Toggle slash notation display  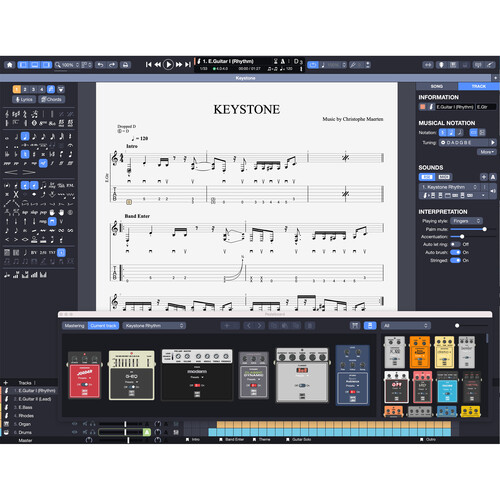point(460,133)
